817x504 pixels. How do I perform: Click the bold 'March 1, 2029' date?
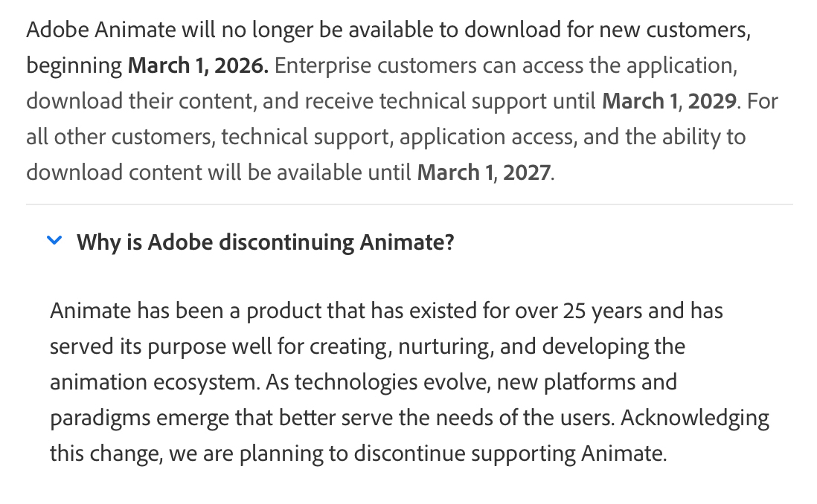point(669,101)
